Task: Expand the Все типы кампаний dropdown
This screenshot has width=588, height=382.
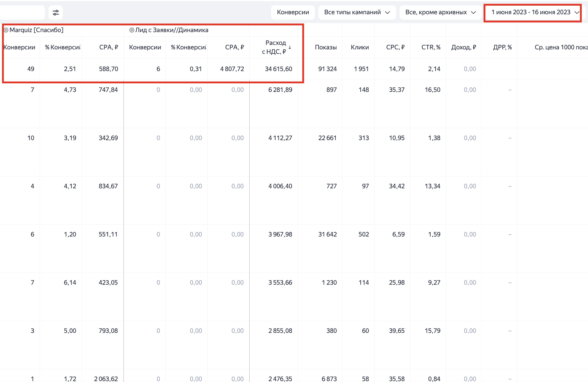Action: pos(357,12)
